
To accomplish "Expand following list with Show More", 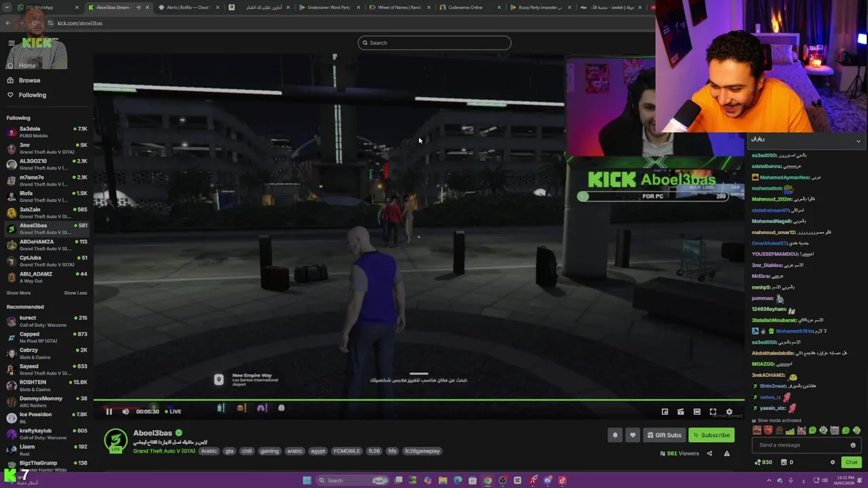I will tap(18, 293).
